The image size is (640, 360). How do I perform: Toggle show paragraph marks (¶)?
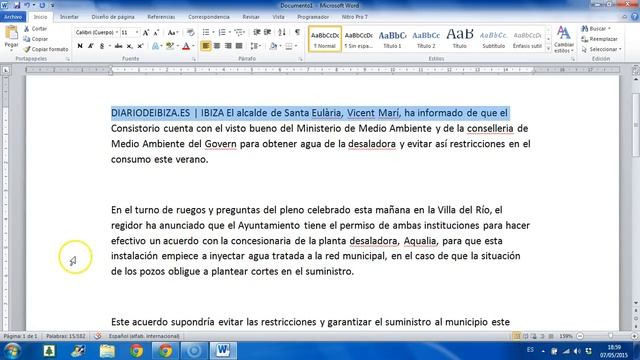(x=297, y=32)
